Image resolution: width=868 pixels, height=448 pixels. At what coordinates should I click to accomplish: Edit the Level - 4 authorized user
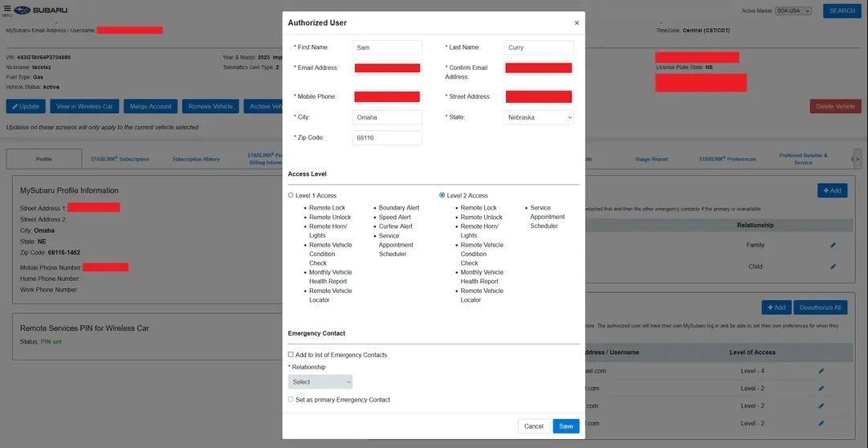pyautogui.click(x=821, y=371)
